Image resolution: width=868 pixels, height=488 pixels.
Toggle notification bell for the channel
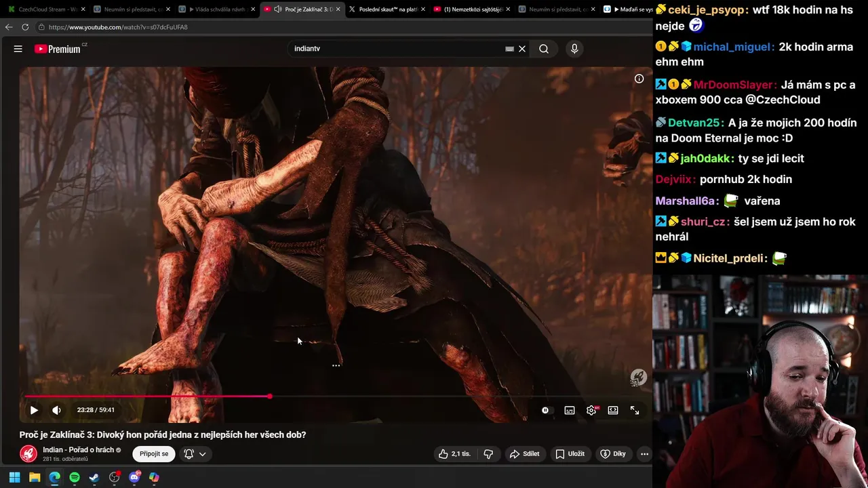pos(189,454)
